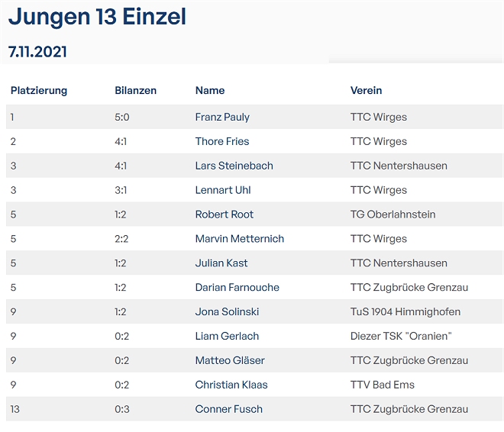Open Jona Solinski's profile link
The height and width of the screenshot is (432, 504).
tap(227, 311)
